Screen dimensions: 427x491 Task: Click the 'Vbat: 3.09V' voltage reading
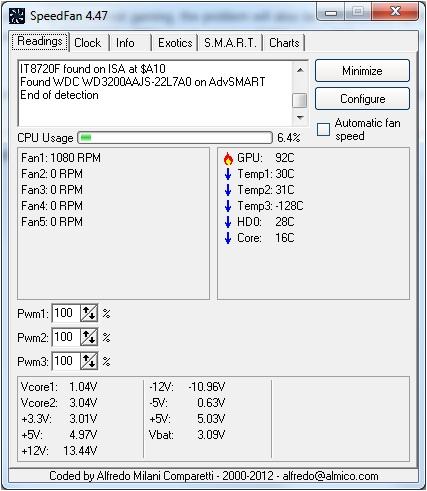187,435
